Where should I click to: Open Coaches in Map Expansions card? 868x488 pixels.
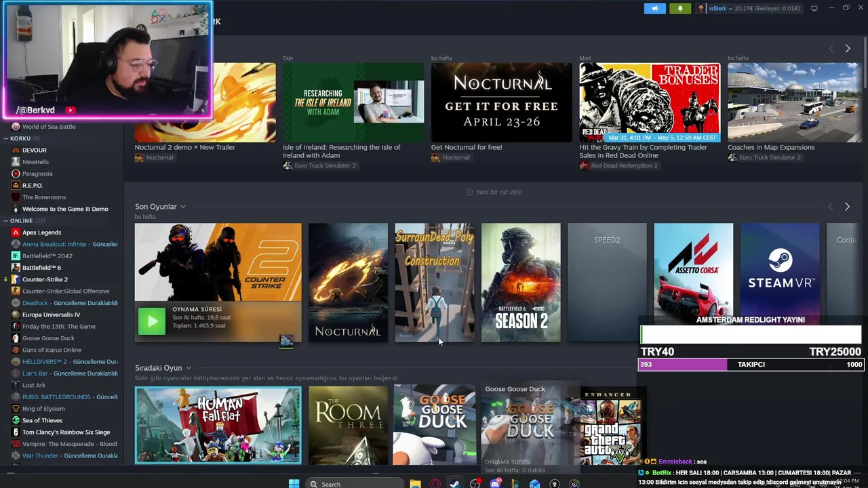pos(795,102)
